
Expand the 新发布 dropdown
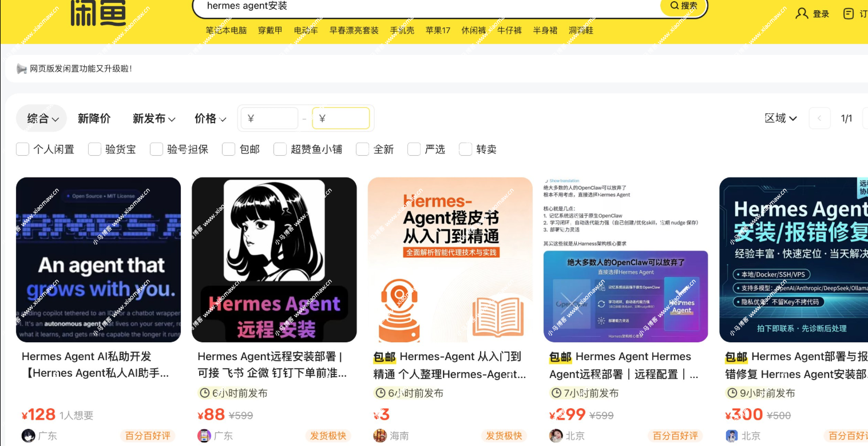154,119
